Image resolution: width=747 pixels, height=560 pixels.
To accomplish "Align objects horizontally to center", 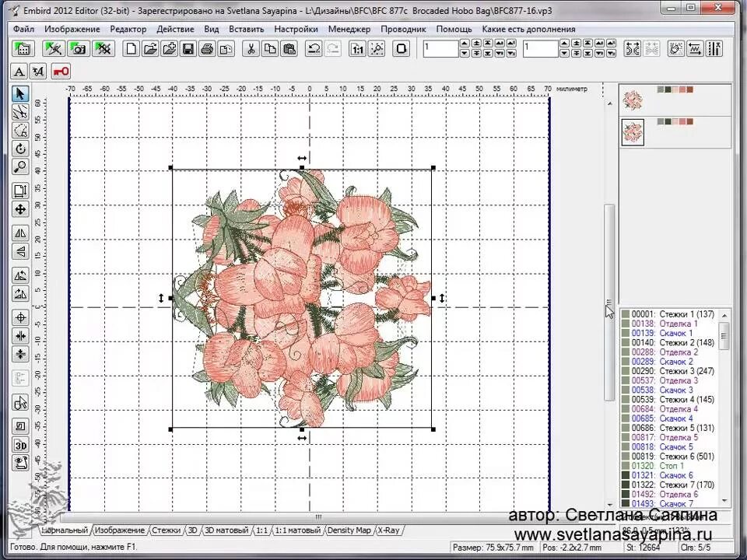I will click(20, 336).
